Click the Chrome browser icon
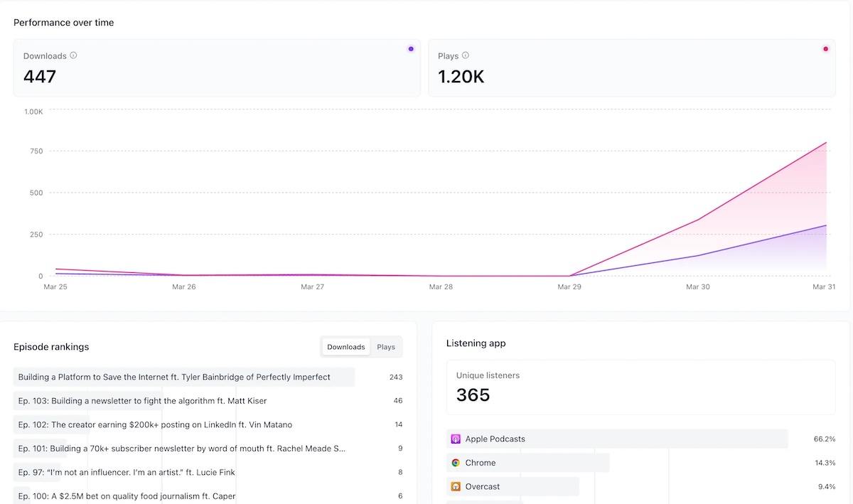Viewport: 853px width, 504px height. pos(455,463)
